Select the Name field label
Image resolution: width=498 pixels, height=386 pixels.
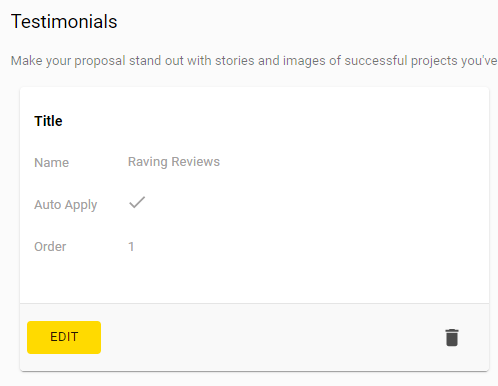(52, 163)
